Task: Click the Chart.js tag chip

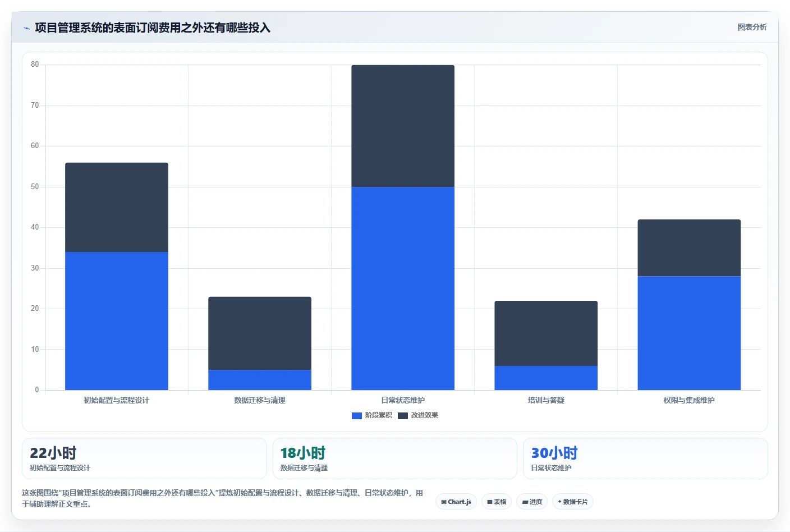Action: (456, 502)
